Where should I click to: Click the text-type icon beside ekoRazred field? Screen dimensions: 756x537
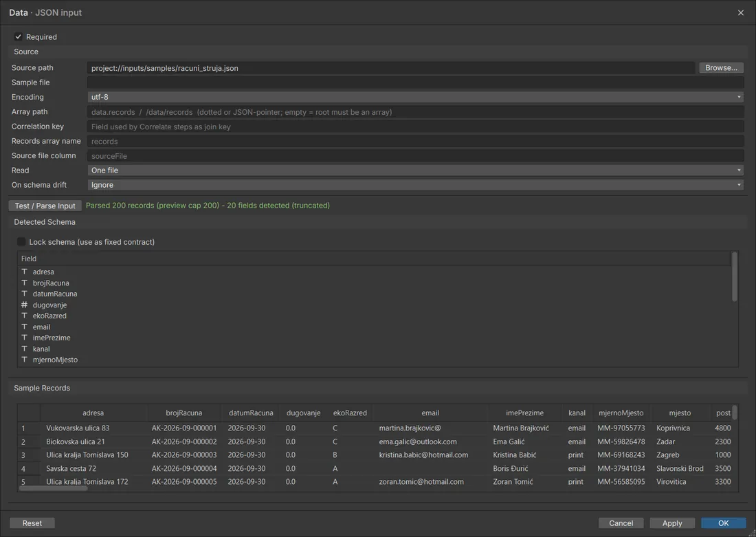pyautogui.click(x=24, y=316)
